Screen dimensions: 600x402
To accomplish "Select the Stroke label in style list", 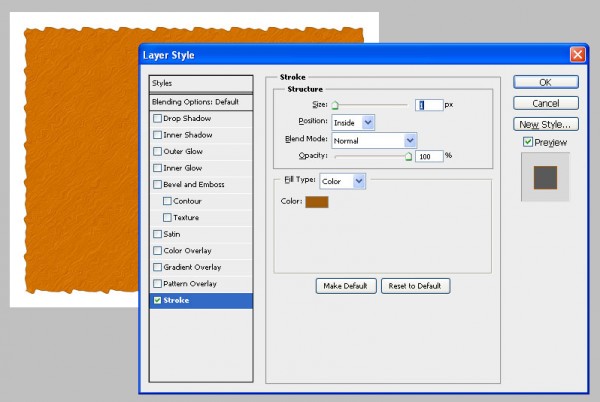I will 176,300.
